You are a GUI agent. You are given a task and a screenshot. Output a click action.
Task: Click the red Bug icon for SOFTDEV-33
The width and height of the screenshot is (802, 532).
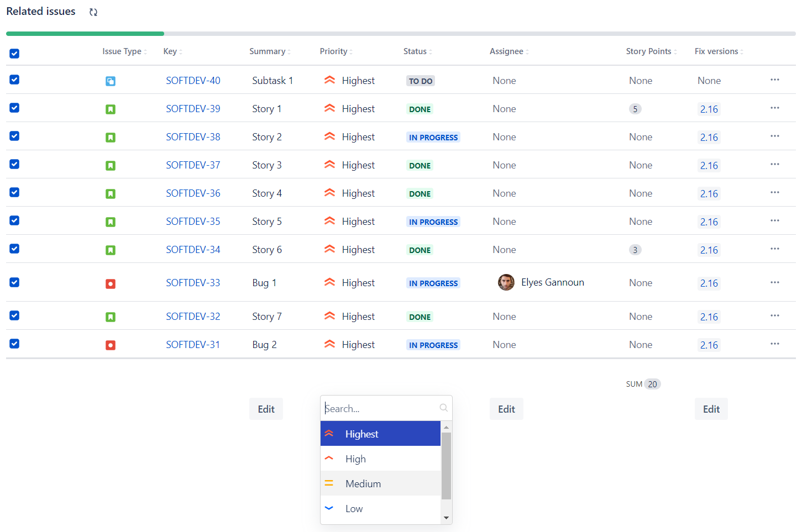tap(111, 284)
